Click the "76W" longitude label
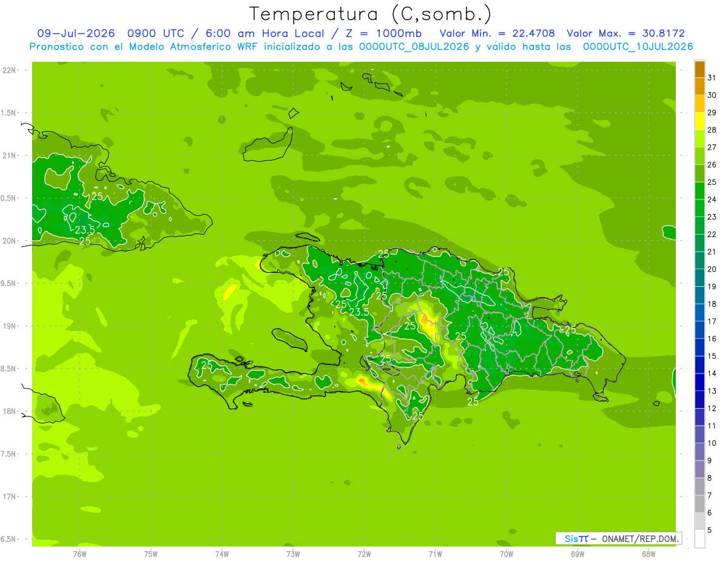 79,554
